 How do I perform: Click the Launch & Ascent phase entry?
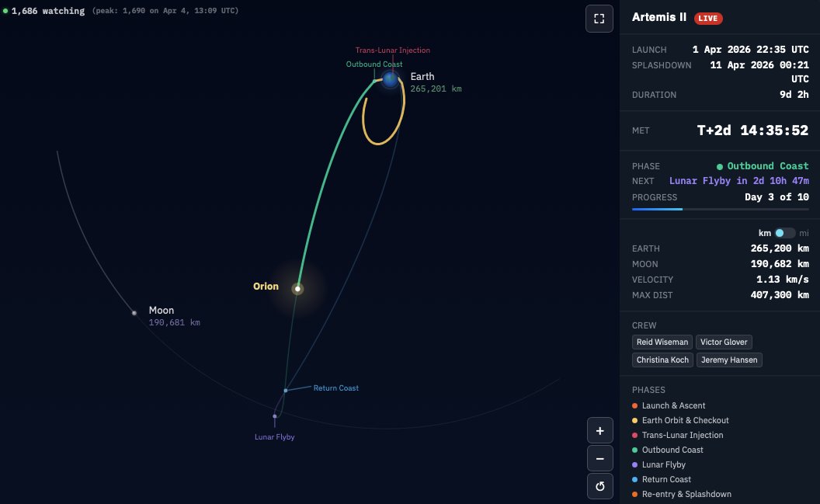coord(669,405)
